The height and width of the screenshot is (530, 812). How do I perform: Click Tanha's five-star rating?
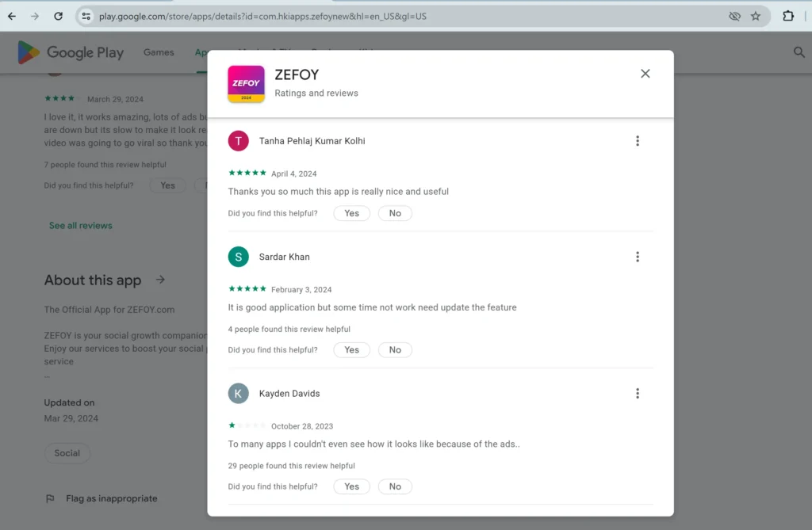pos(247,173)
